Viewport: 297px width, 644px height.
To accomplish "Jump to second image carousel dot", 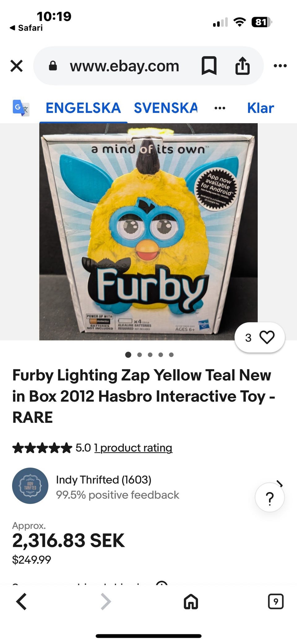I will click(140, 355).
